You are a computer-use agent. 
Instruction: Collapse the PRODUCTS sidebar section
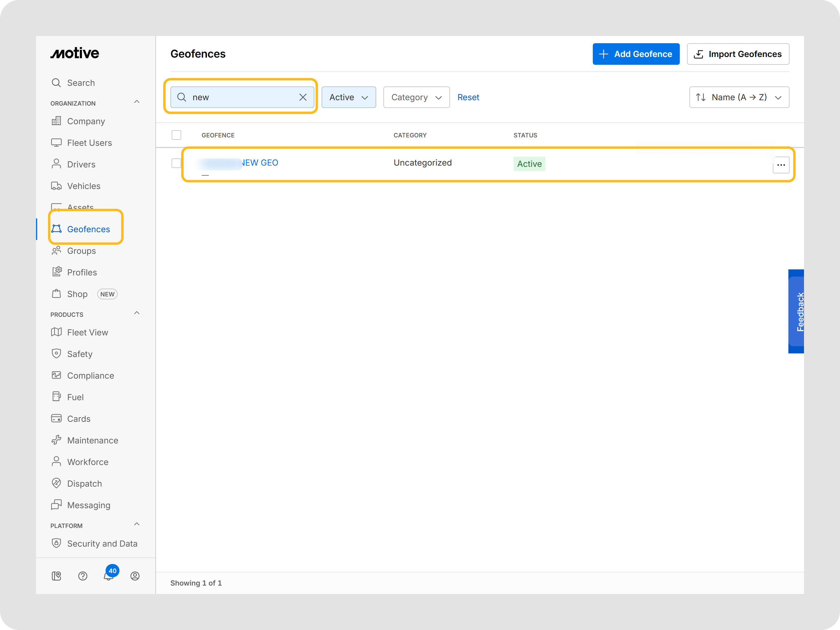click(137, 313)
